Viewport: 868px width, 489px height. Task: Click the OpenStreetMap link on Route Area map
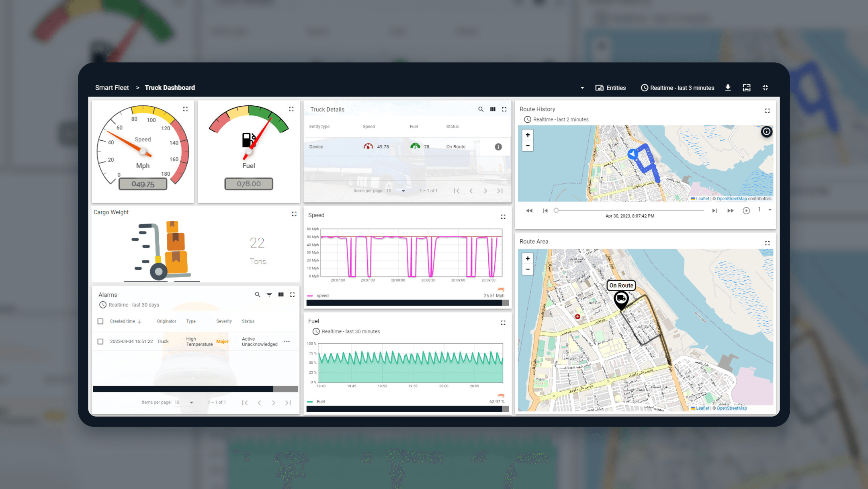click(x=731, y=408)
